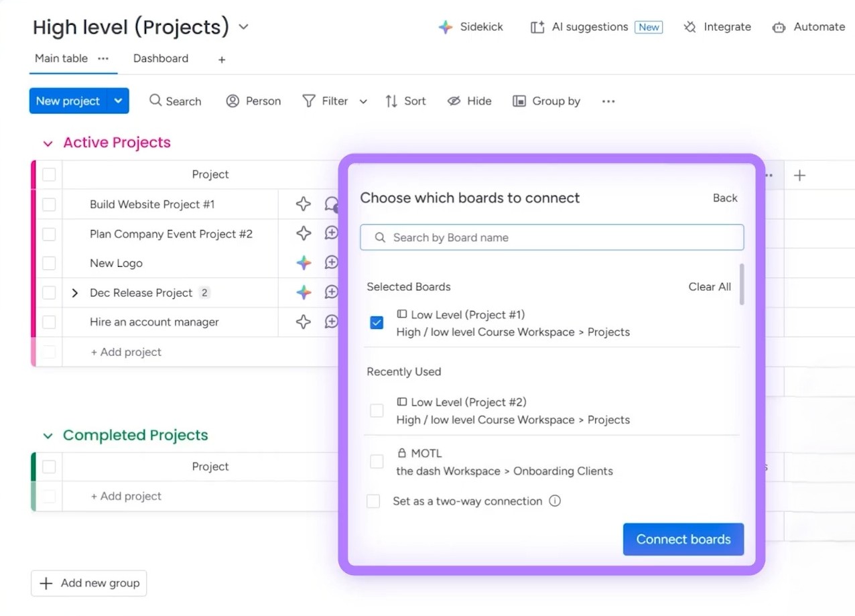The height and width of the screenshot is (616, 855).
Task: Open Sidekick AI assistant
Action: pyautogui.click(x=471, y=27)
